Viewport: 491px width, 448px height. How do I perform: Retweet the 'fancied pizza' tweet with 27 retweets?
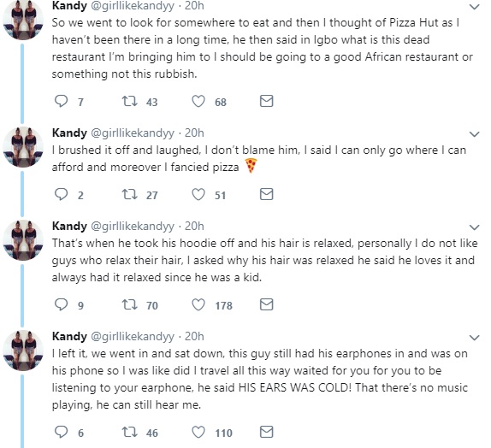129,194
